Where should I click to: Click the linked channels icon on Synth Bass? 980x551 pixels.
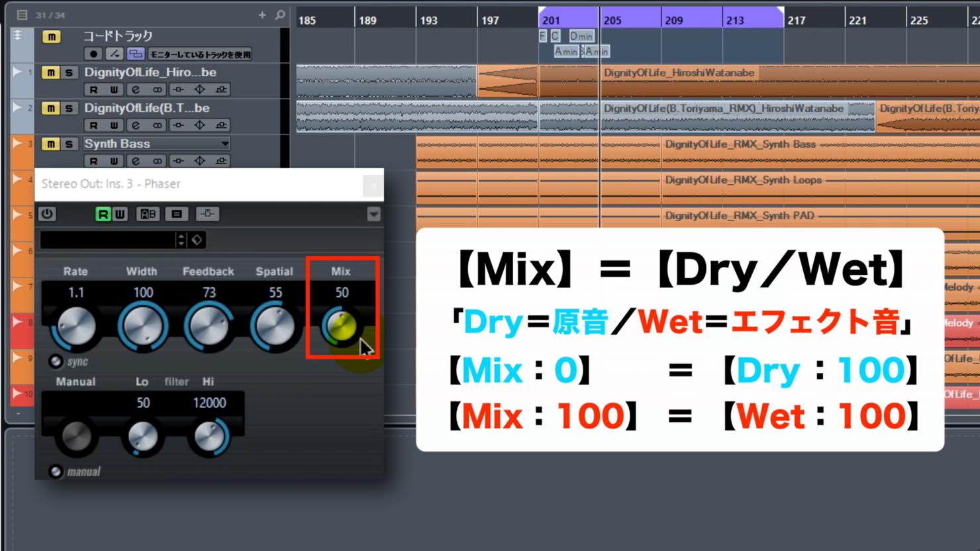(x=158, y=161)
